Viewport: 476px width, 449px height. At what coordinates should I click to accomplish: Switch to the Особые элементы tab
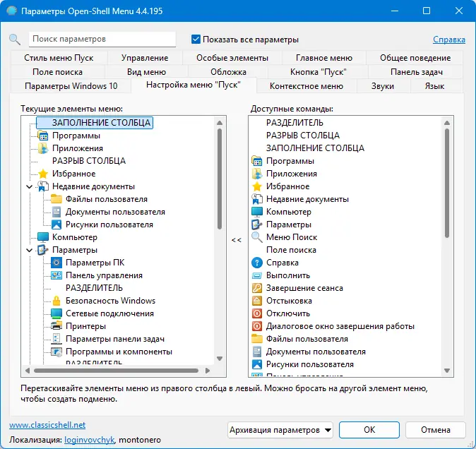pyautogui.click(x=232, y=58)
